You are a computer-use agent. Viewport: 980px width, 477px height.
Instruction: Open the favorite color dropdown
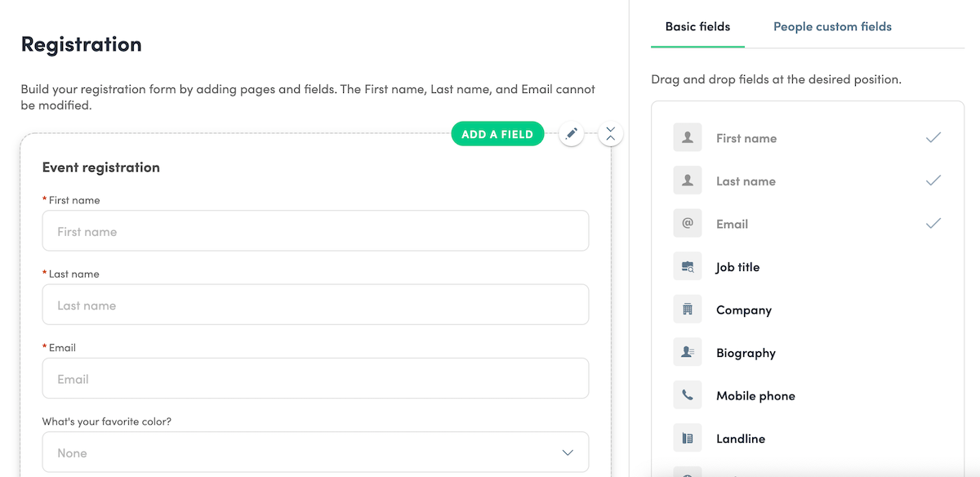[x=315, y=452]
